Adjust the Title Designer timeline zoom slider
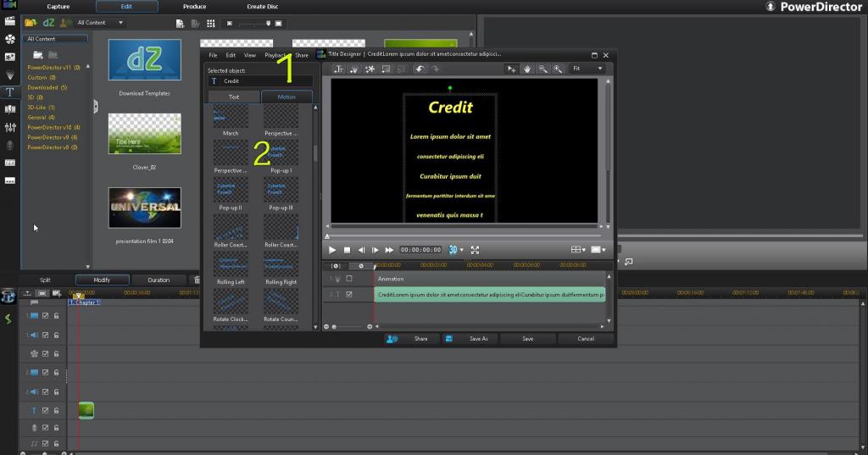The image size is (868, 455). (348, 326)
